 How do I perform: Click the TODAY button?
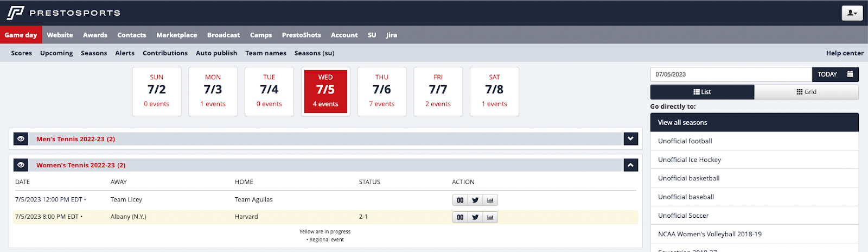[x=827, y=74]
